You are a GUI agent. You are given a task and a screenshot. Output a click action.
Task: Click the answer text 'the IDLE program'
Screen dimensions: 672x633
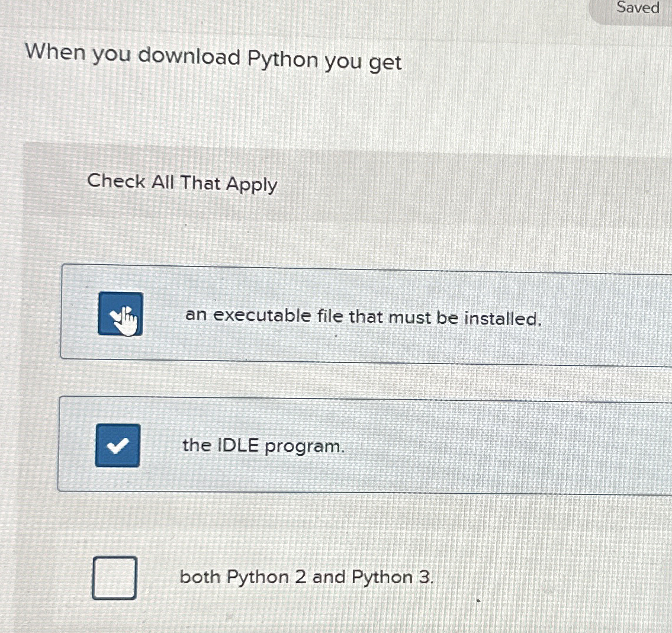pos(263,445)
